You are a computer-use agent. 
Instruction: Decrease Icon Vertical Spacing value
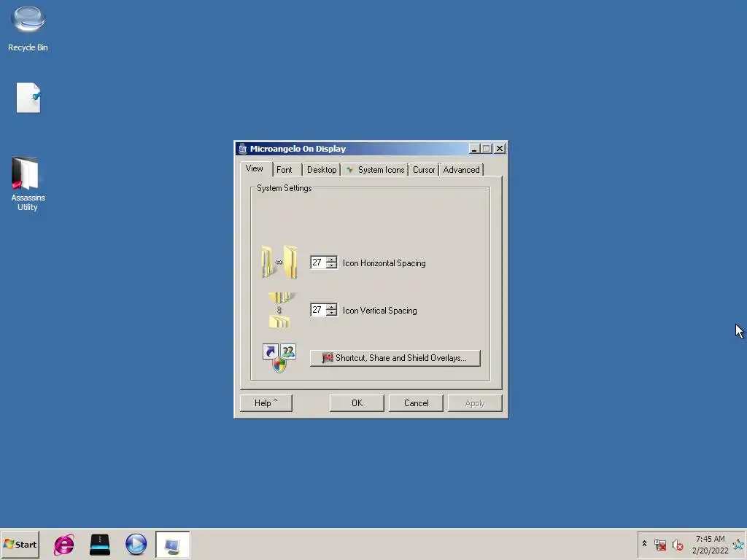(x=331, y=313)
